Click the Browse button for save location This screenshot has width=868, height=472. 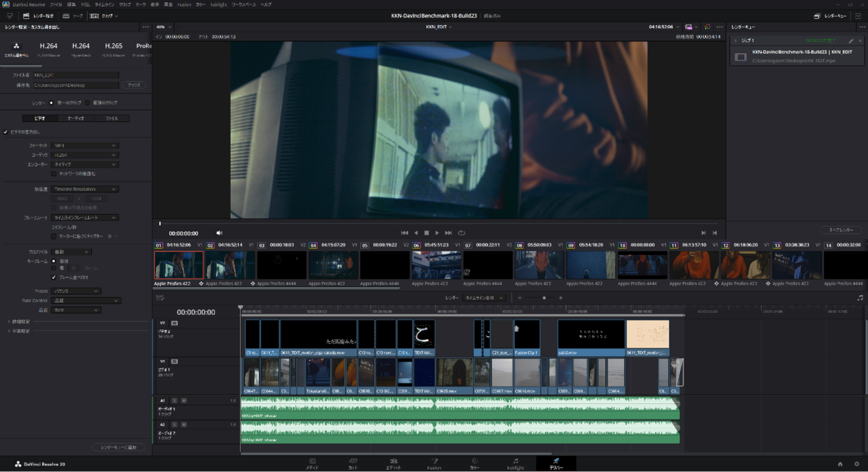pos(134,85)
